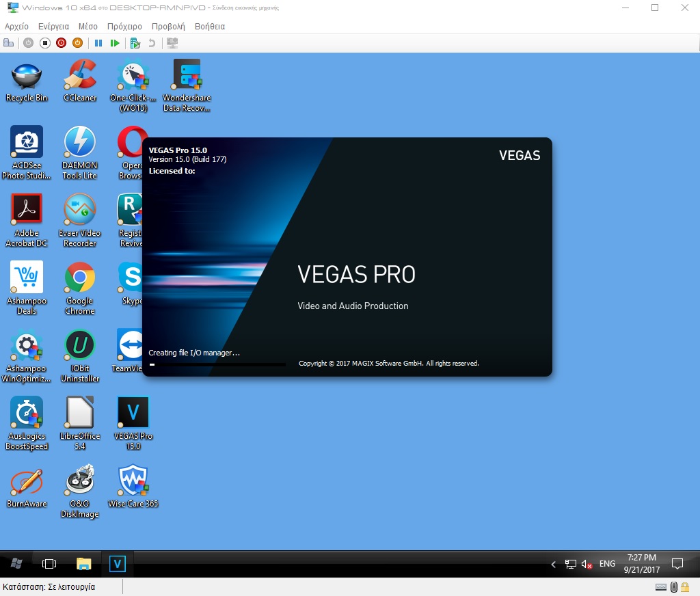The height and width of the screenshot is (596, 700).
Task: Click the mouse status icon in status bar
Action: coord(674,587)
